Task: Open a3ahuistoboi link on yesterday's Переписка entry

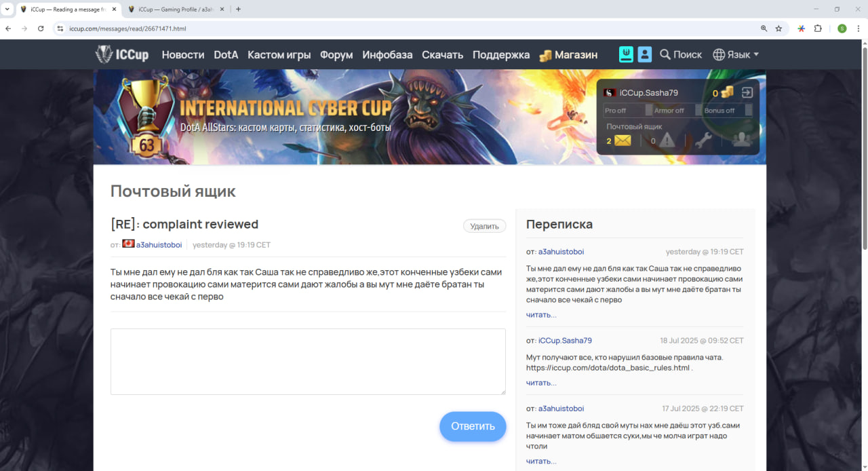Action: click(561, 252)
